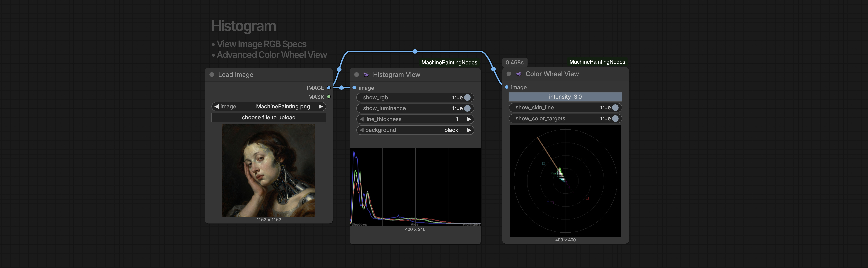Click the Advanced Color Wheel View note
Screen dimensions: 868x268
pyautogui.click(x=272, y=55)
